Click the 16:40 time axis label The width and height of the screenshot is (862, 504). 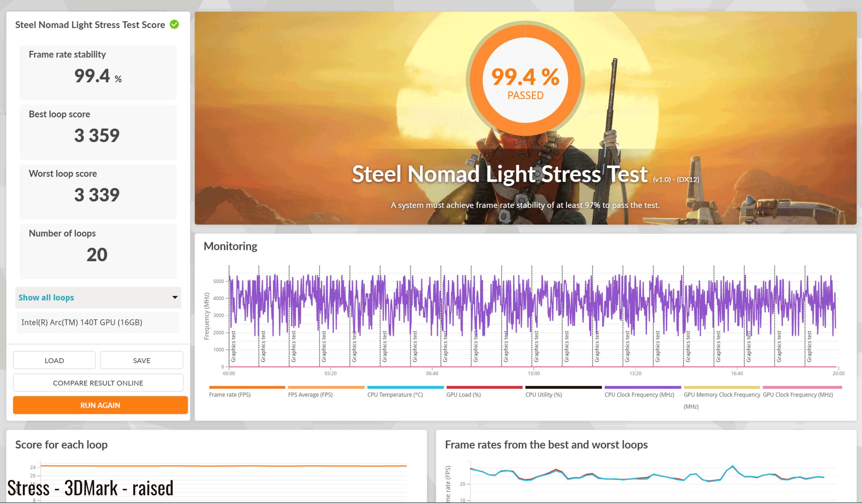[737, 373]
